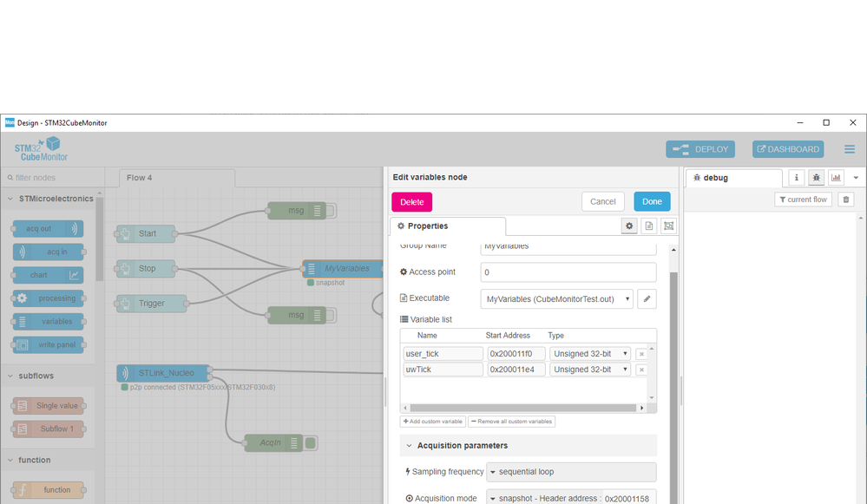Edit uwTick start address 0x200011e4
Viewport: 867px width, 504px height.
click(x=516, y=370)
